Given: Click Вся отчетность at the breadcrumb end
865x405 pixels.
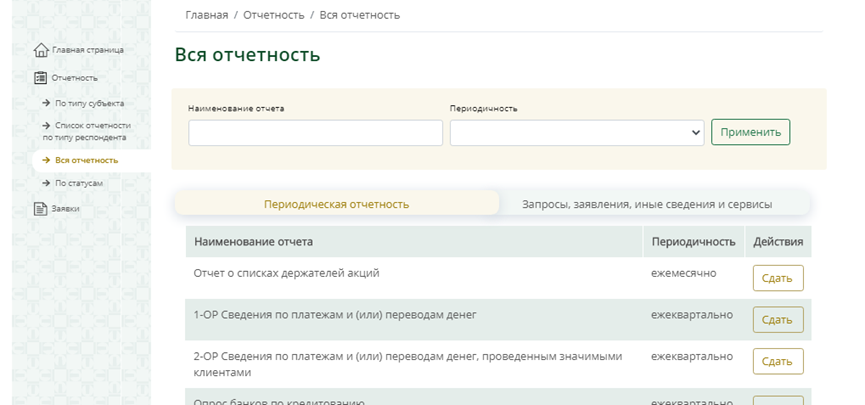Looking at the screenshot, I should [359, 15].
